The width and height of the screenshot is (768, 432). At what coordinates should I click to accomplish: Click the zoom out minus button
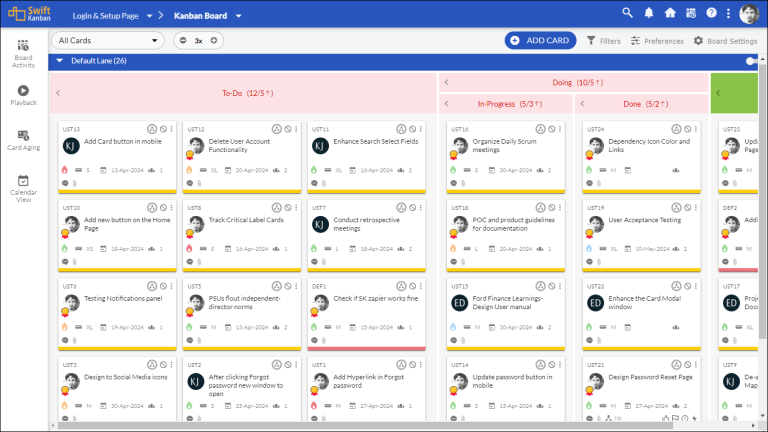click(x=183, y=40)
